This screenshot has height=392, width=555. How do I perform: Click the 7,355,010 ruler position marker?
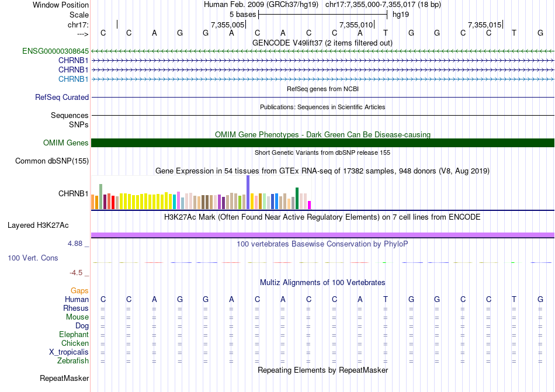(x=356, y=25)
